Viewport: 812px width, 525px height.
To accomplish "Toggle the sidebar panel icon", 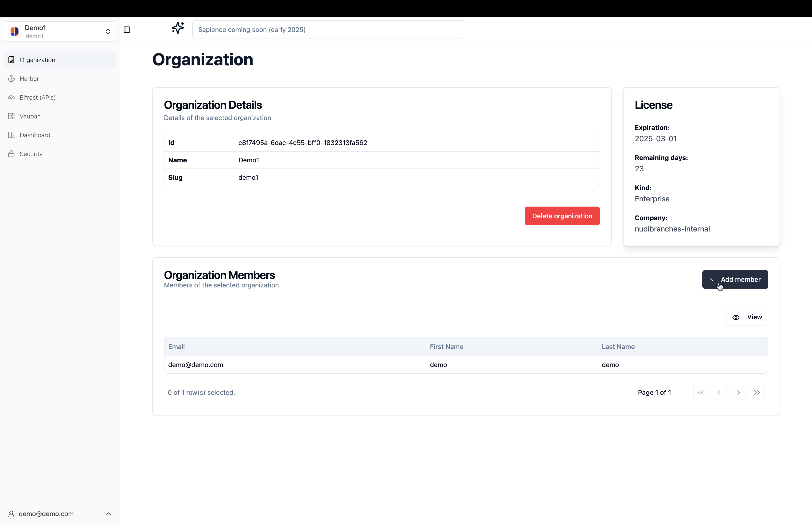I will [x=127, y=30].
